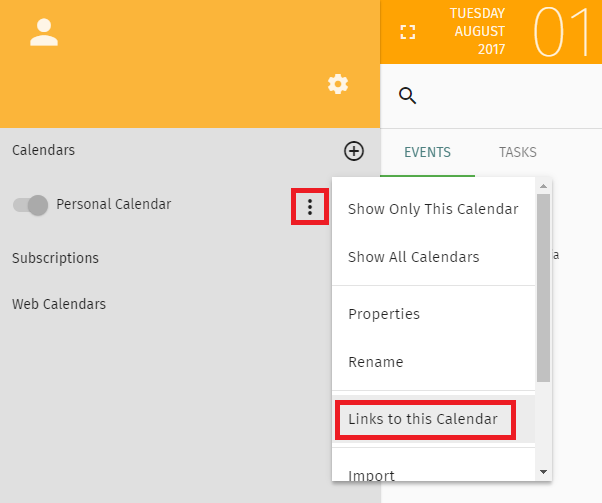The image size is (602, 503).
Task: Click the menu scrollbar thumb
Action: pos(543,288)
